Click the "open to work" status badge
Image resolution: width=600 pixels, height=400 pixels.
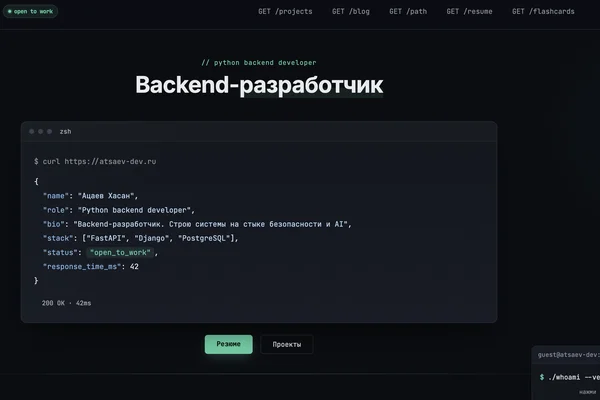(x=31, y=11)
